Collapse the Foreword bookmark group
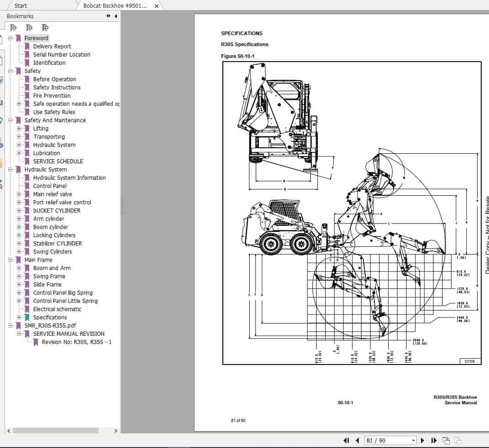The height and width of the screenshot is (448, 489). pyautogui.click(x=10, y=38)
